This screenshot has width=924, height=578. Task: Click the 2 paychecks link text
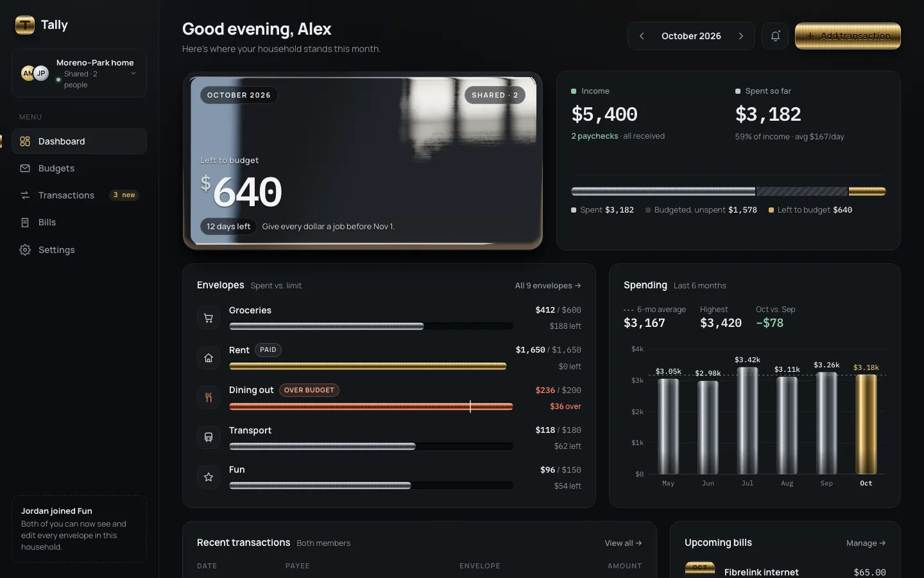(595, 136)
